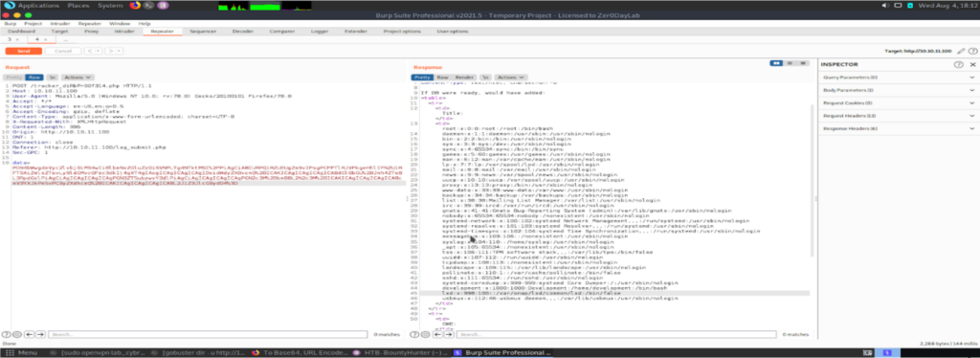Toggle \n non-printable chars in request
Viewport: 980px width, 358px height.
(x=54, y=77)
